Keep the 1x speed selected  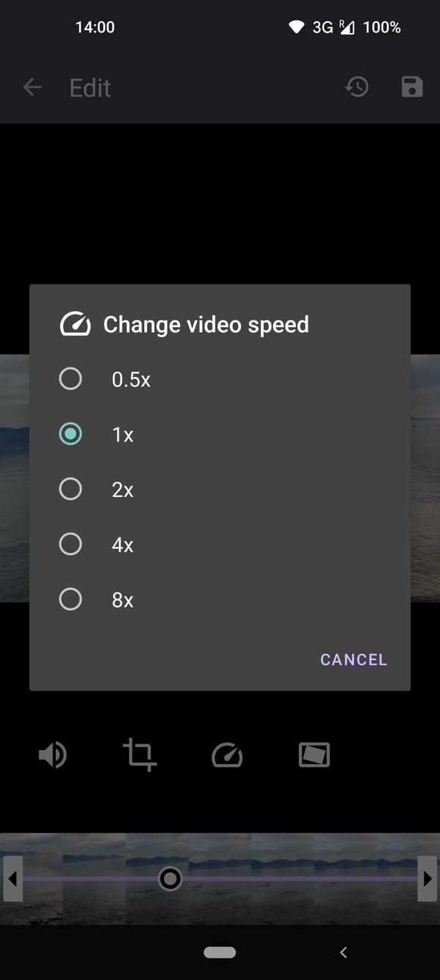[x=71, y=433]
